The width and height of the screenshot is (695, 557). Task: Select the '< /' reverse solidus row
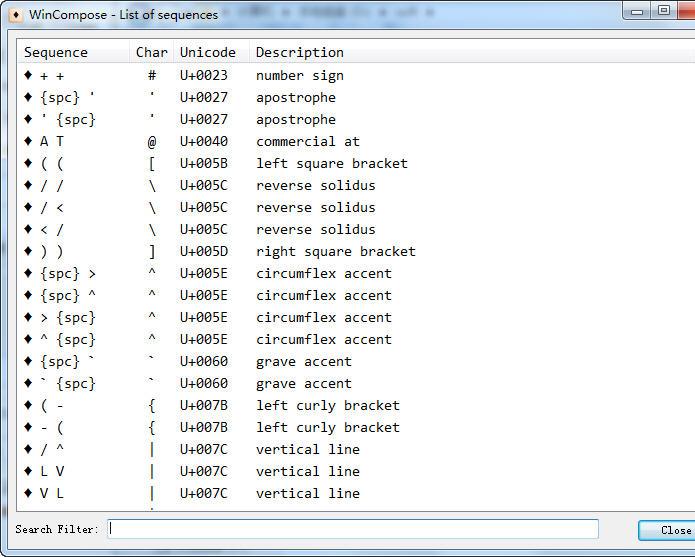[x=356, y=230]
